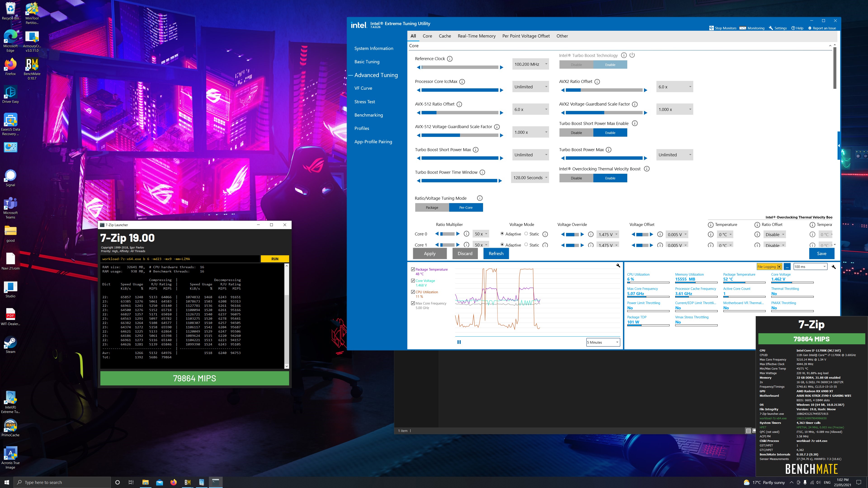Open AVX2 Ratio Offset 6.0 x dropdown
Image resolution: width=868 pixels, height=488 pixels.
pyautogui.click(x=674, y=87)
